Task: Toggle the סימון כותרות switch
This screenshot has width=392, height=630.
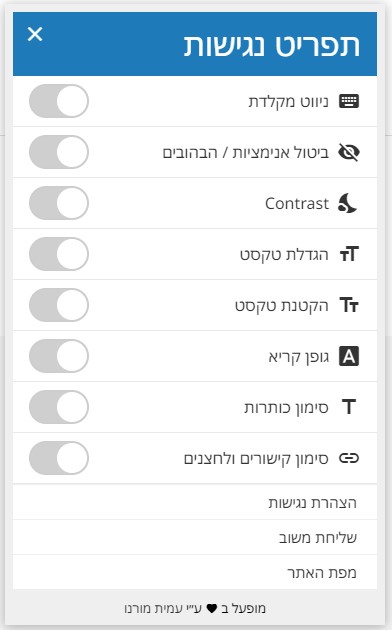Action: [x=59, y=407]
